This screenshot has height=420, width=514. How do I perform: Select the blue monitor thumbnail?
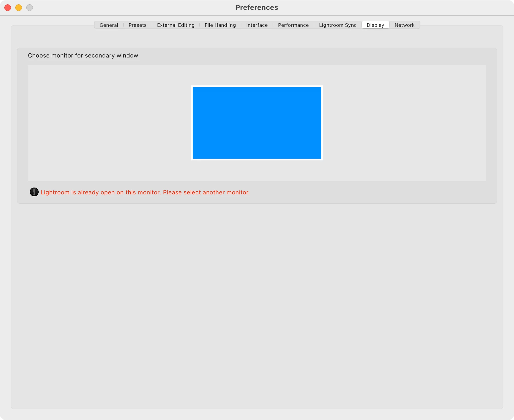point(257,123)
